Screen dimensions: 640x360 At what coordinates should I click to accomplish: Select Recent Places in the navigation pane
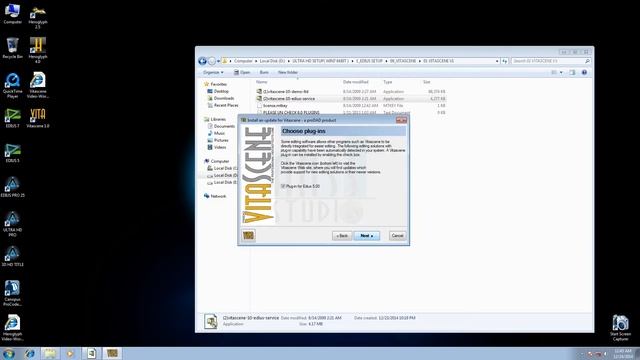tap(226, 105)
